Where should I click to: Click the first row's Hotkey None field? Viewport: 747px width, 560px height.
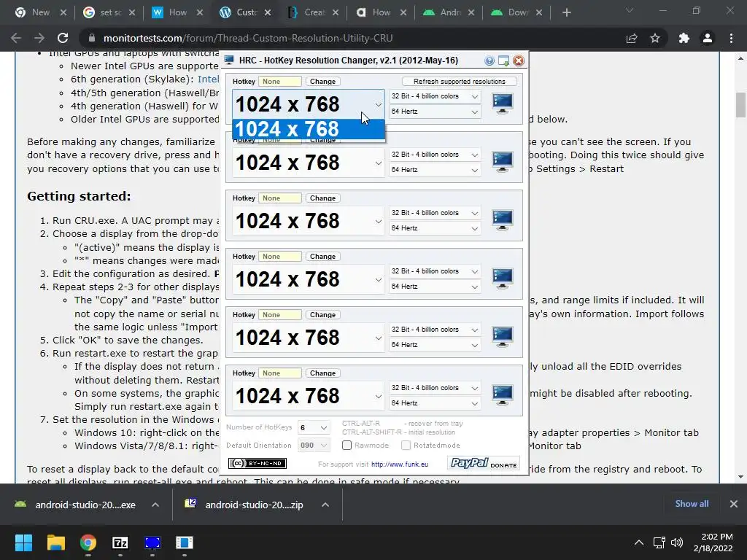coord(279,82)
